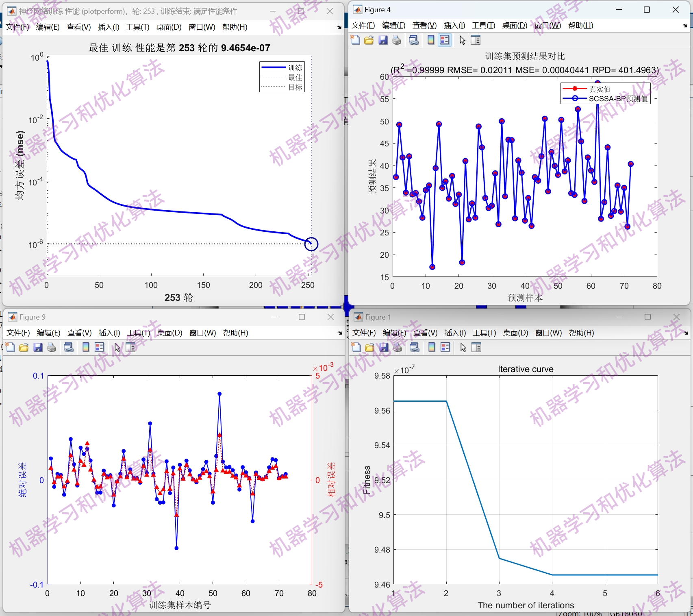Toggle Insert Legend in Figure 9 toolbar
This screenshot has height=616, width=693.
(100, 347)
